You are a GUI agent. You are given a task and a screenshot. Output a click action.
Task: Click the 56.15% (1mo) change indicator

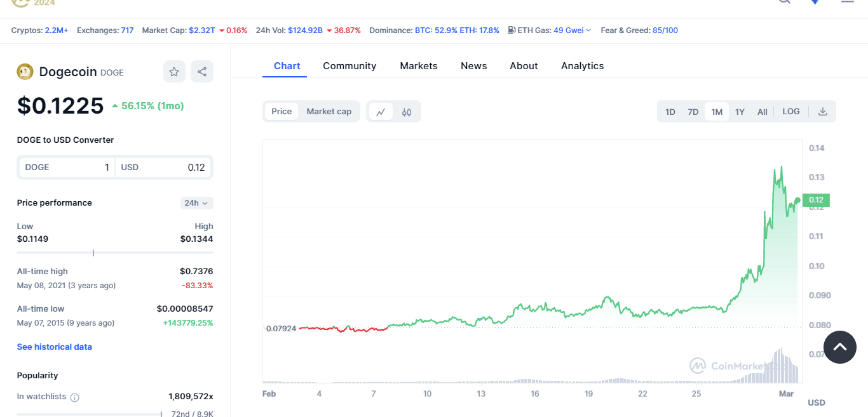coord(147,106)
